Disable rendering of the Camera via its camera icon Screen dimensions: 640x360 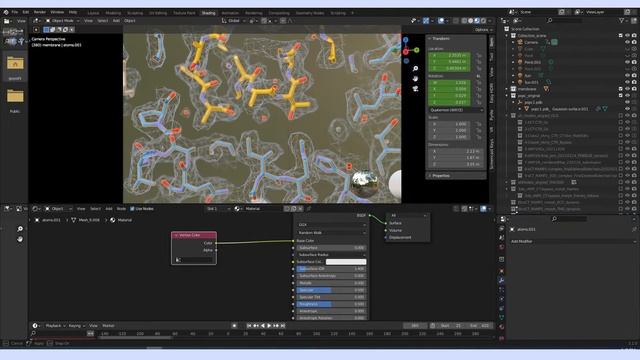click(x=634, y=42)
